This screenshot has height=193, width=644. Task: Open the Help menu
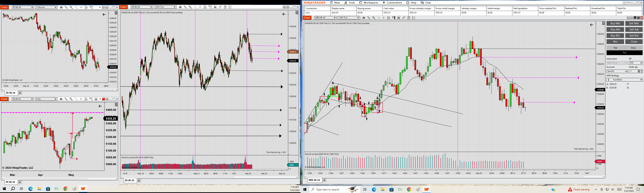pyautogui.click(x=411, y=3)
